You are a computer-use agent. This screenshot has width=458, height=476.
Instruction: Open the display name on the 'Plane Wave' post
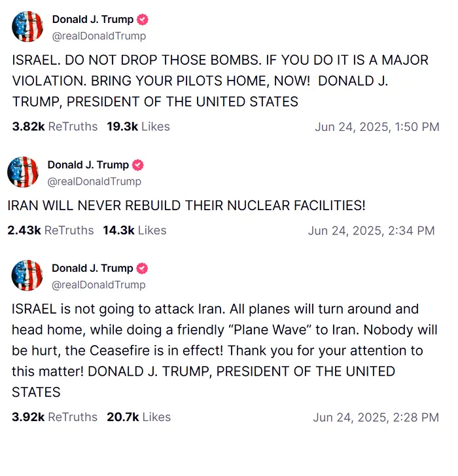pos(92,268)
